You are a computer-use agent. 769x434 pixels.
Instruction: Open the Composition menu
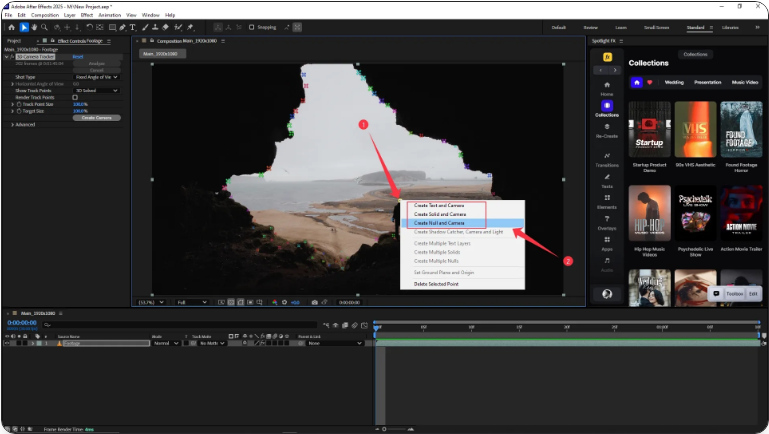45,15
